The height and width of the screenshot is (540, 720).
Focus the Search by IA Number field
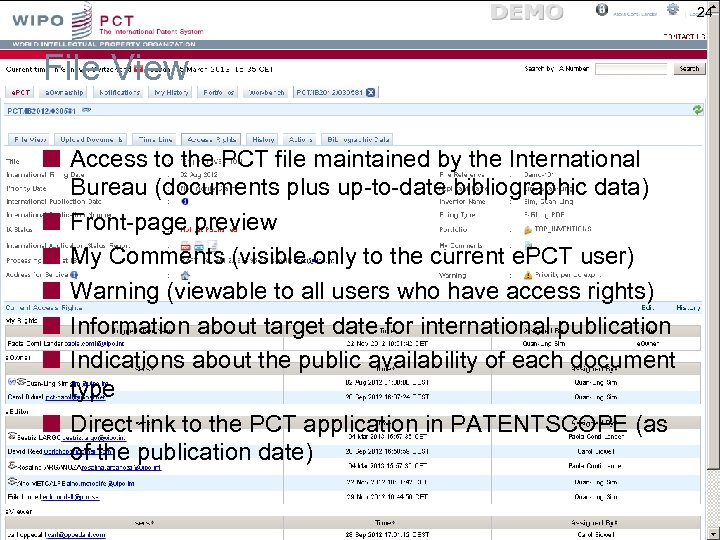click(631, 69)
